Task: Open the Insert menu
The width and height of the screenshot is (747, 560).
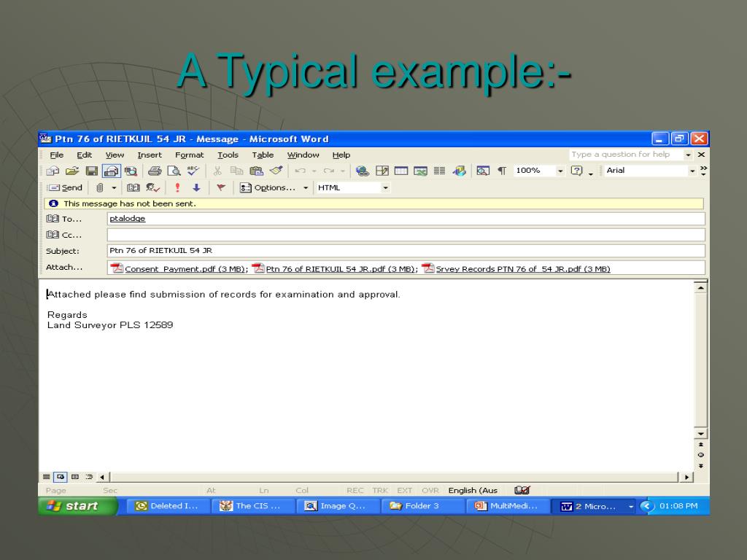Action: (150, 155)
